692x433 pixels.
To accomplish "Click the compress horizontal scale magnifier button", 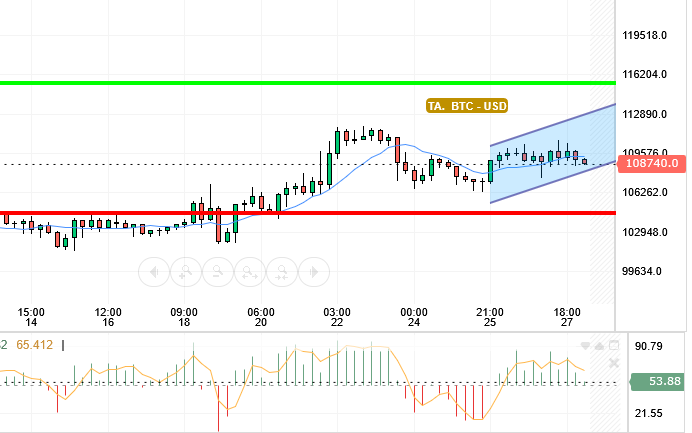I will tap(282, 272).
